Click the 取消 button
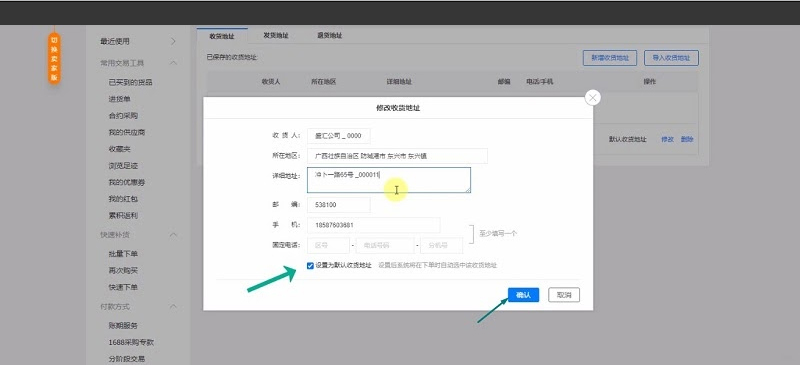 pos(564,295)
